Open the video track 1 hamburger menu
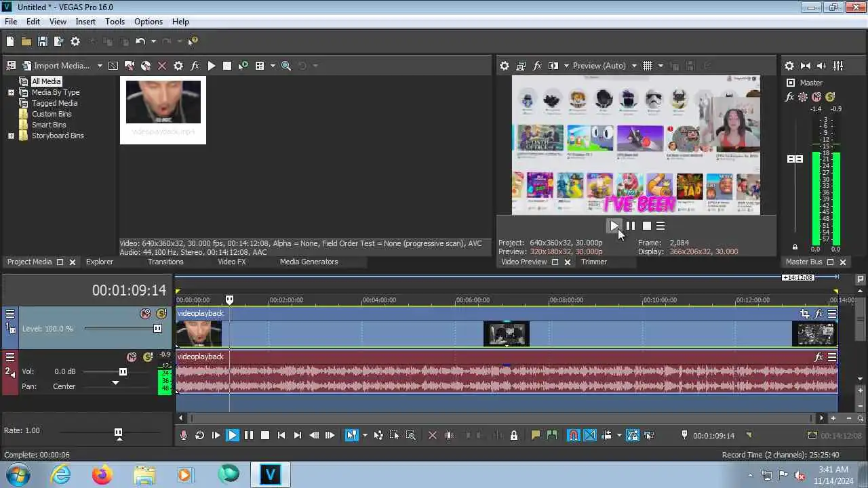 click(x=10, y=314)
